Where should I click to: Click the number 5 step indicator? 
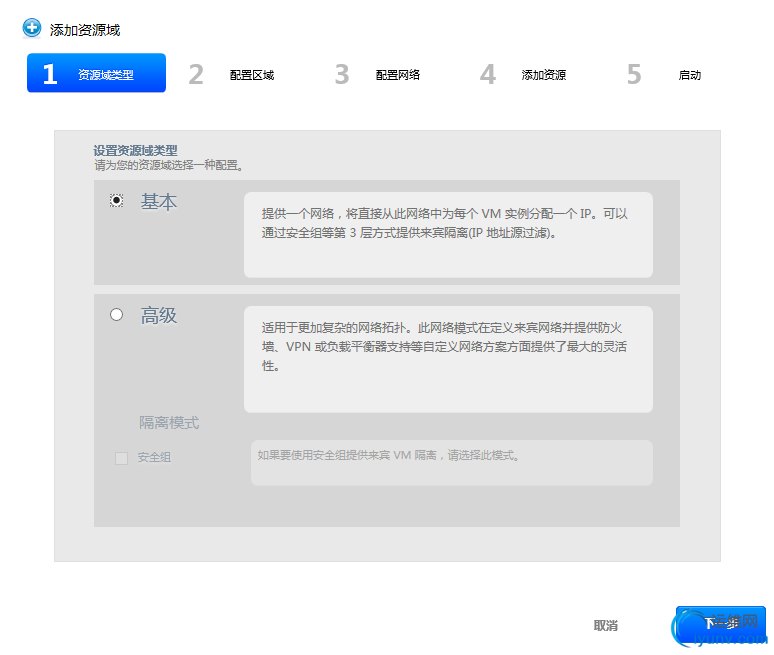tap(634, 75)
